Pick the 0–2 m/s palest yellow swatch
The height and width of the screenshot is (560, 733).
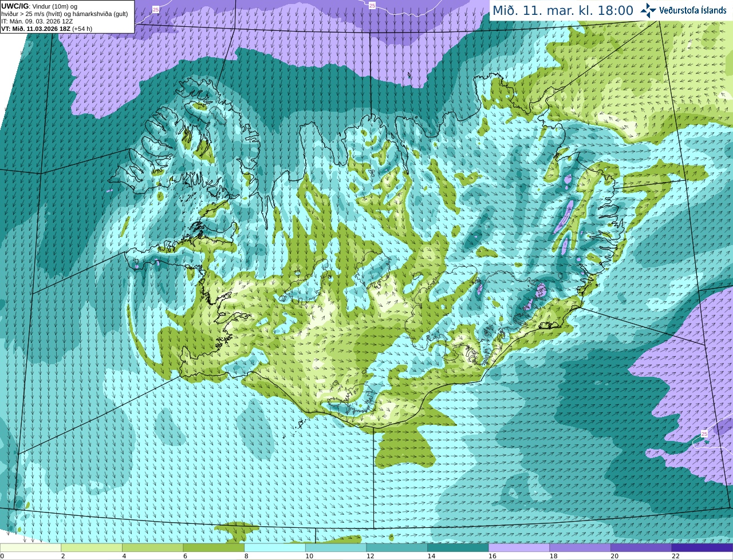pyautogui.click(x=30, y=548)
